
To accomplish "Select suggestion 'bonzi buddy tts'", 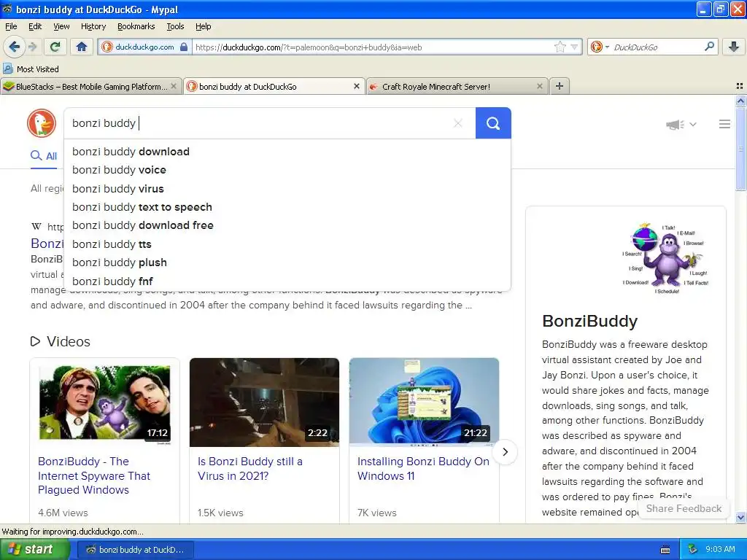I will point(287,244).
